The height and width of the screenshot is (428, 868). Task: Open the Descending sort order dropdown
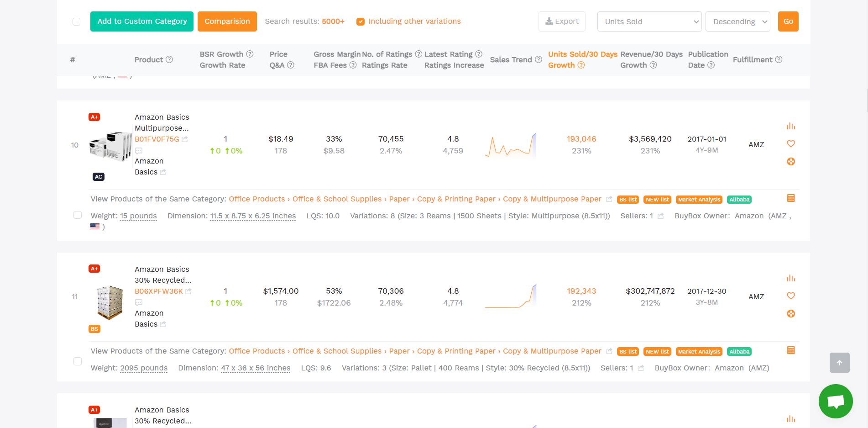click(738, 21)
